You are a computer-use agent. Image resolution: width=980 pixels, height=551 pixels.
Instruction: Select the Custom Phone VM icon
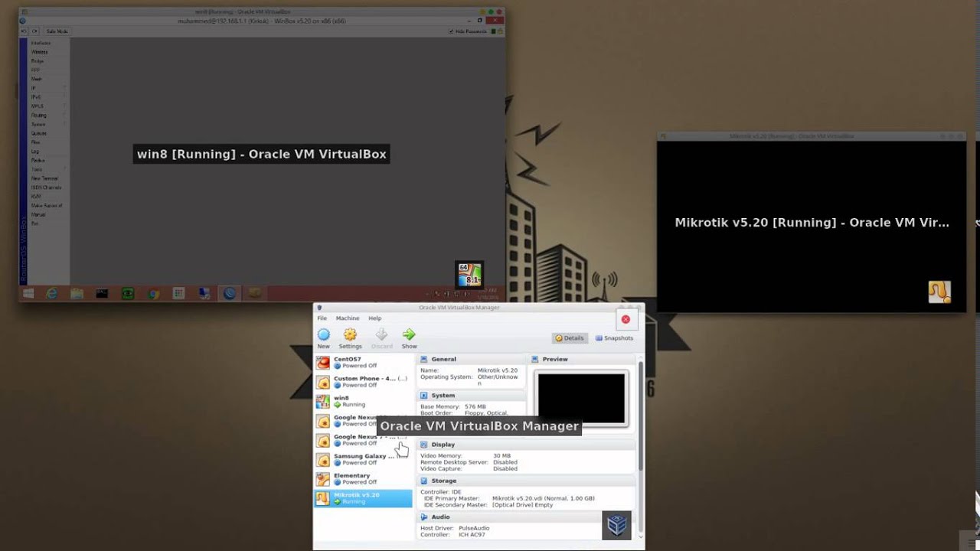pos(323,382)
